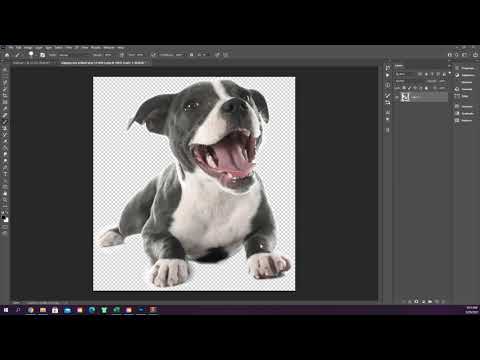
Task: Click the Share icon at top right
Action: (x=475, y=55)
